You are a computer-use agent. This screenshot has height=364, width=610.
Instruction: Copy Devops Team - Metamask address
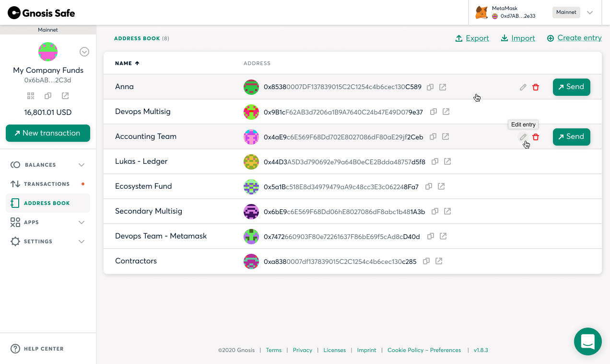click(431, 236)
